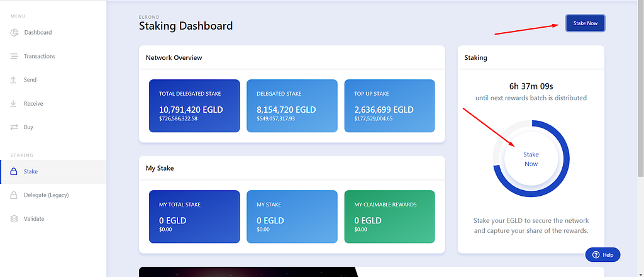Click the 8,154,720 EGLD value
This screenshot has width=644, height=277.
coord(286,110)
